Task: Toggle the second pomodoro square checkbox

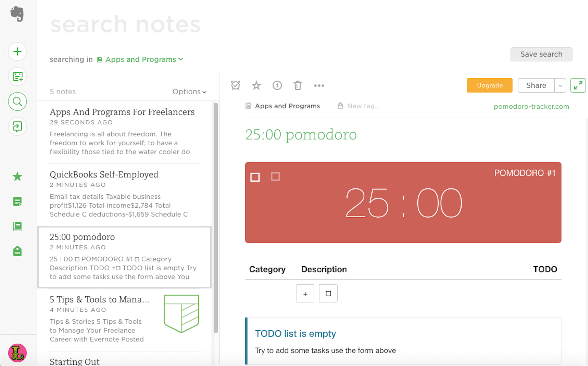Action: pos(274,177)
